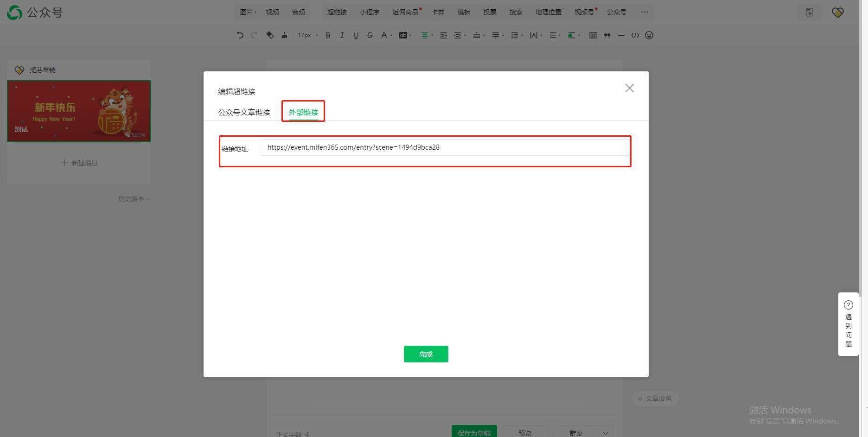Switch to the 公众号文章链接 tab

(x=244, y=112)
